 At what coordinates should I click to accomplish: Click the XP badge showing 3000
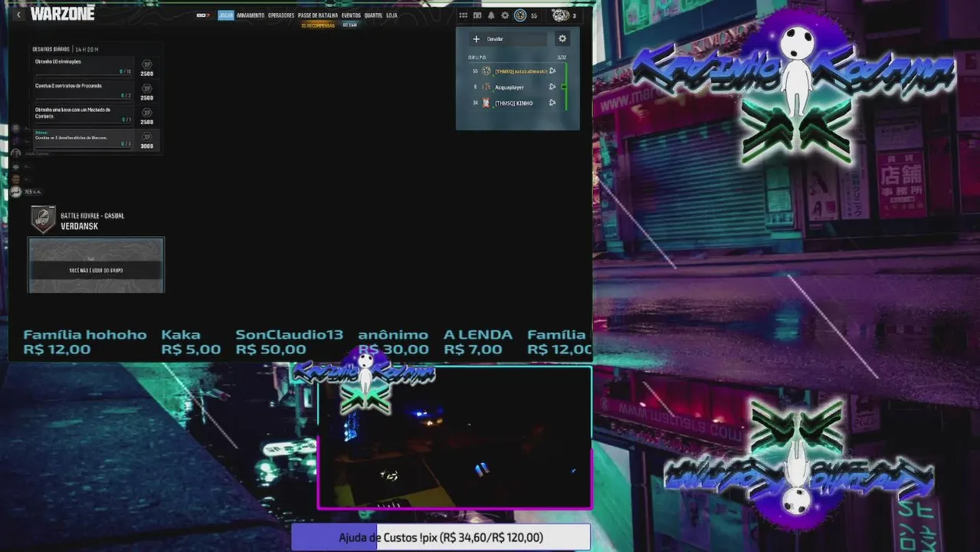click(147, 140)
